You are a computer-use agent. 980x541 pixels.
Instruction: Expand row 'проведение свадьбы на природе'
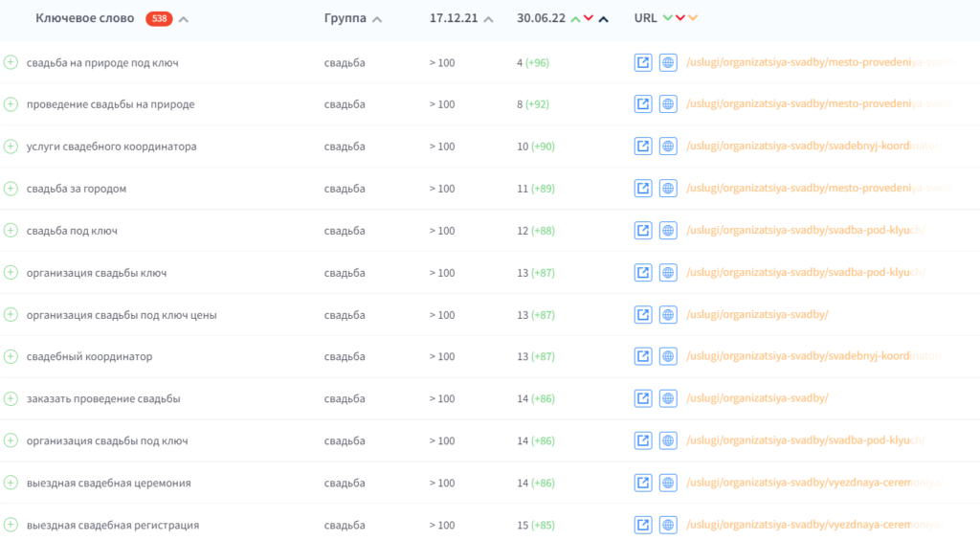pos(11,103)
